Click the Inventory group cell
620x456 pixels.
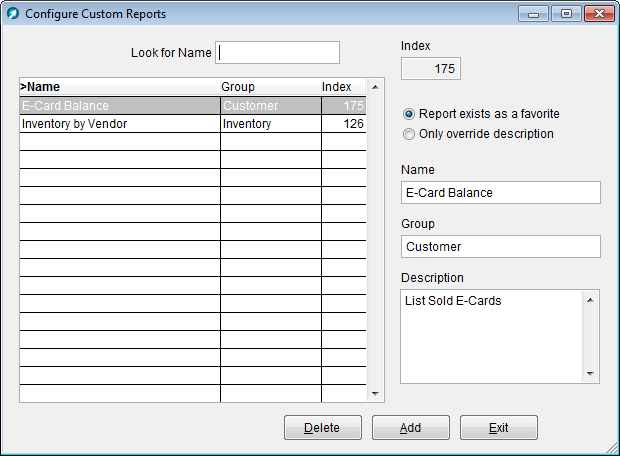[270, 124]
